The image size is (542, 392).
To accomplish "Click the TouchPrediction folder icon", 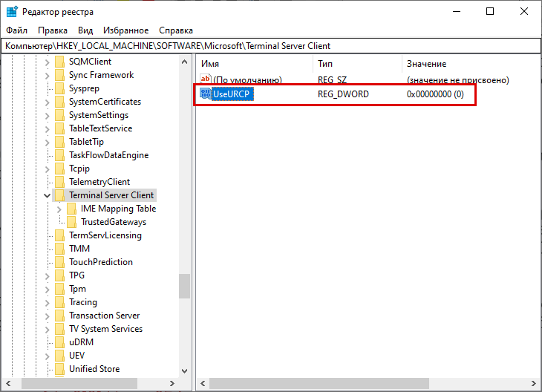I will (60, 262).
